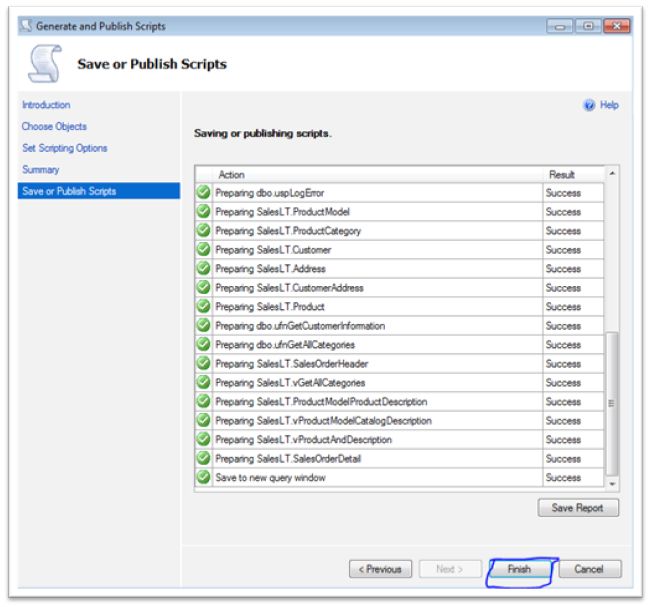
Task: Switch to the Summary step
Action: pos(41,170)
